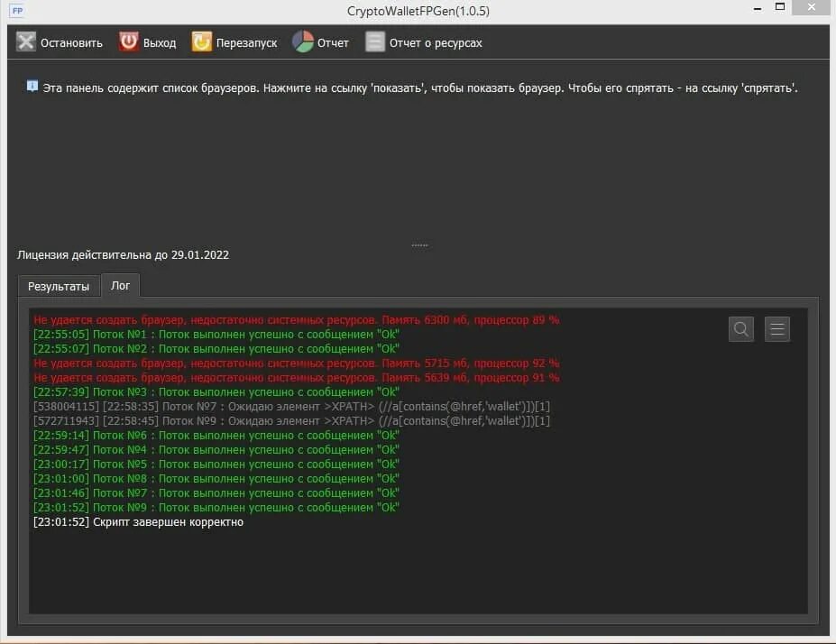Image resolution: width=836 pixels, height=644 pixels.
Task: Close the CryptoWalletFPGen window
Action: coord(812,7)
